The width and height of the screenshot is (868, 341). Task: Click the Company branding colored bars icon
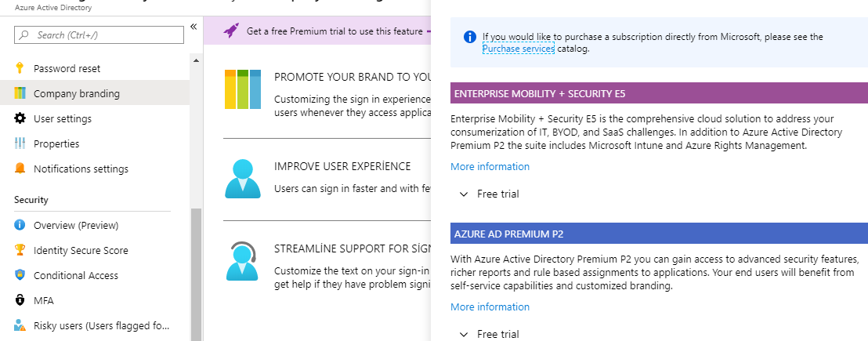[x=20, y=93]
